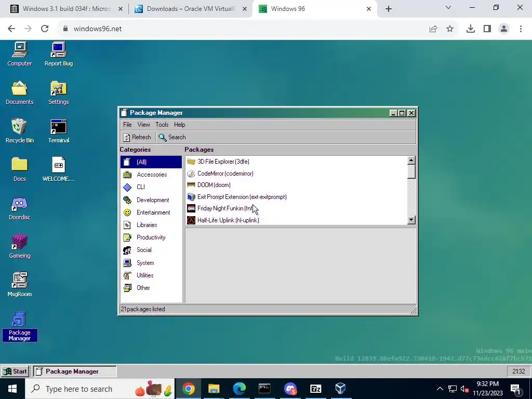Select the Utilities category

tap(151, 275)
